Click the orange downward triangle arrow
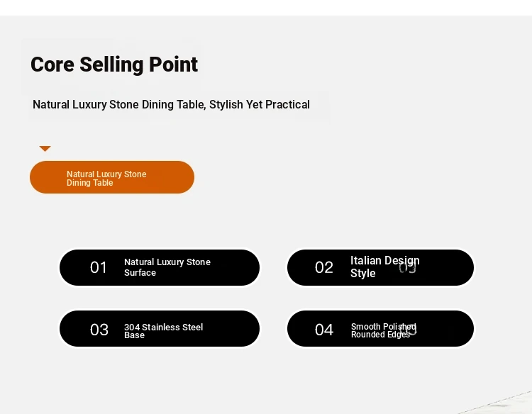 tap(45, 148)
